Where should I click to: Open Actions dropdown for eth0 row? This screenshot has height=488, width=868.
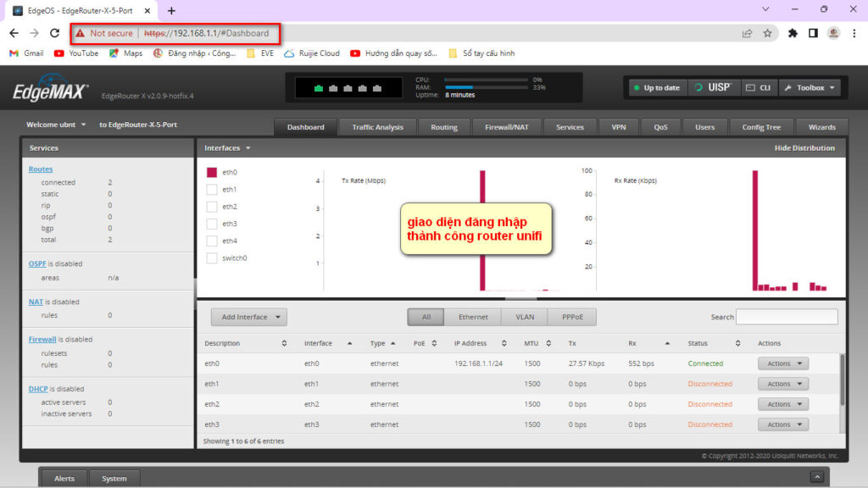click(x=782, y=363)
